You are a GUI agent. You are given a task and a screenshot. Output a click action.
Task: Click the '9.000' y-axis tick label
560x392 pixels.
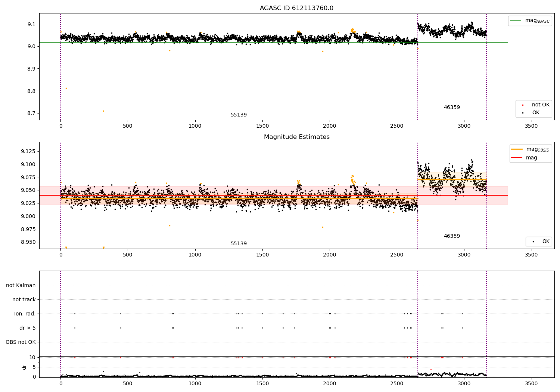pos(28,216)
